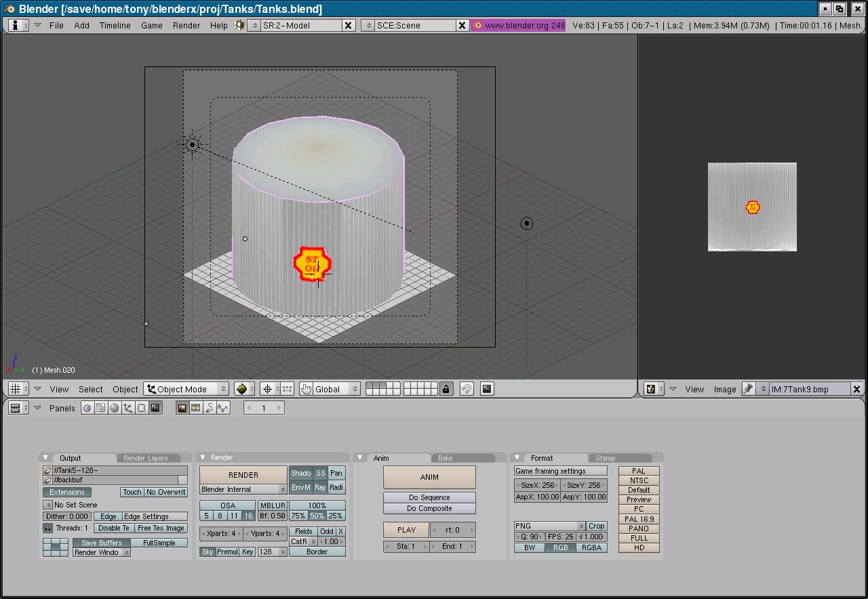Screen dimensions: 868x599
Task: Click the Sound block buttons waveform icon
Action: (222, 408)
